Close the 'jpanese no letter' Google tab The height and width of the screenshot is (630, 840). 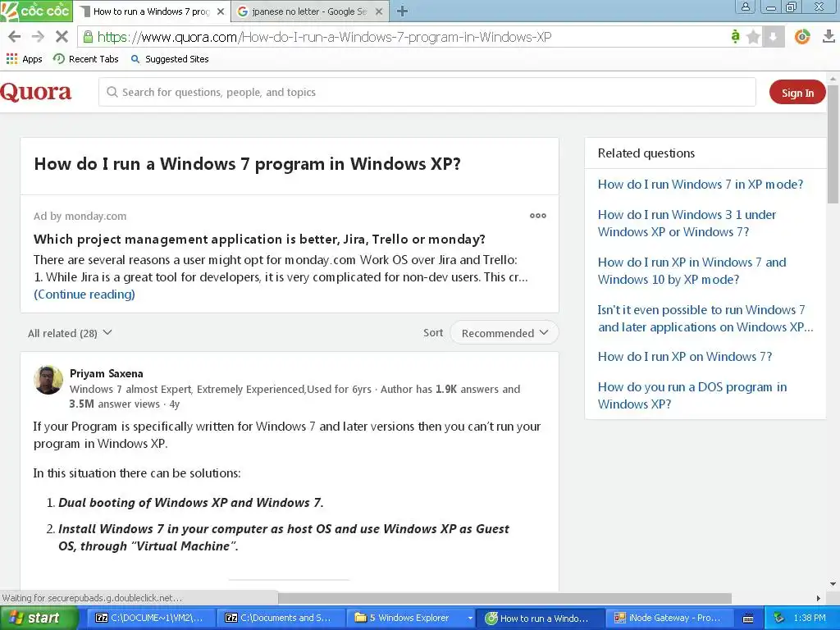pyautogui.click(x=379, y=11)
